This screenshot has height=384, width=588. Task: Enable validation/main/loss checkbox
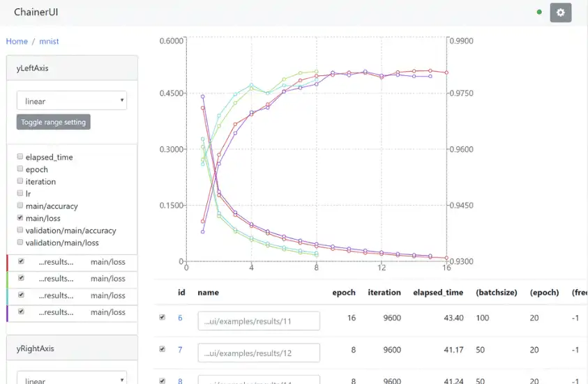click(20, 242)
